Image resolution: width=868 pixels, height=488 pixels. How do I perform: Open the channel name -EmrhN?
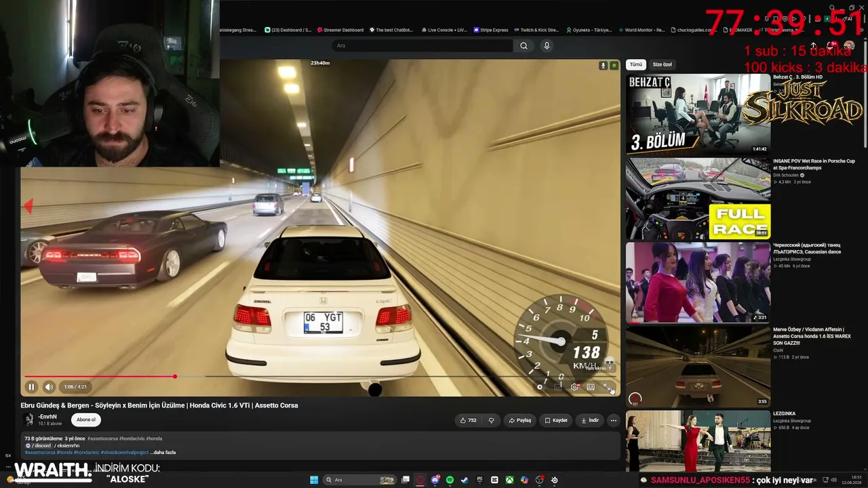[47, 417]
